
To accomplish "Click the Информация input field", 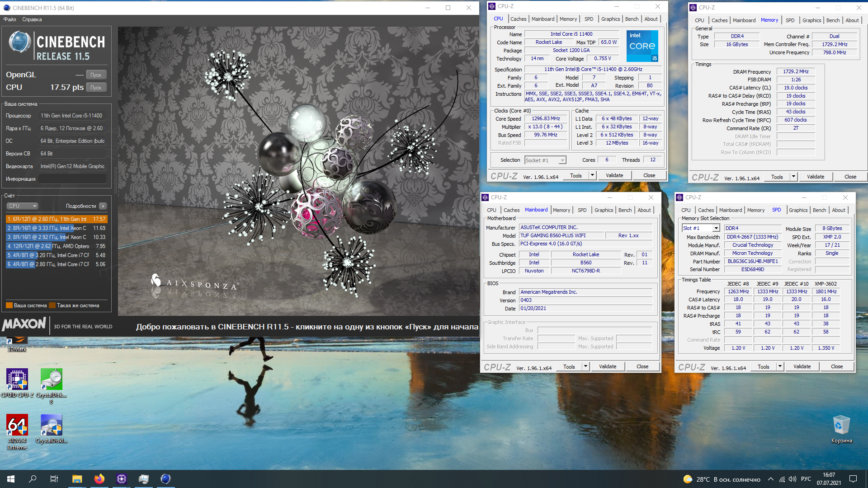I will coord(72,179).
